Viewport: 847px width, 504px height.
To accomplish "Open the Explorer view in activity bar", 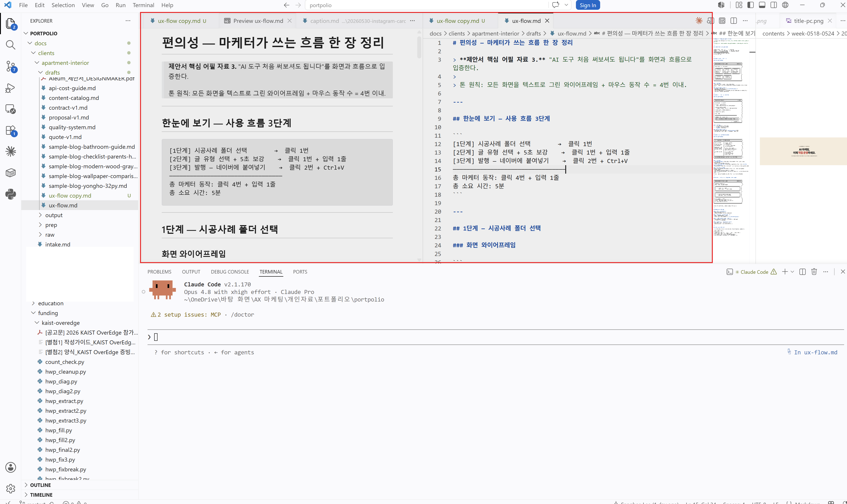I will 10,24.
